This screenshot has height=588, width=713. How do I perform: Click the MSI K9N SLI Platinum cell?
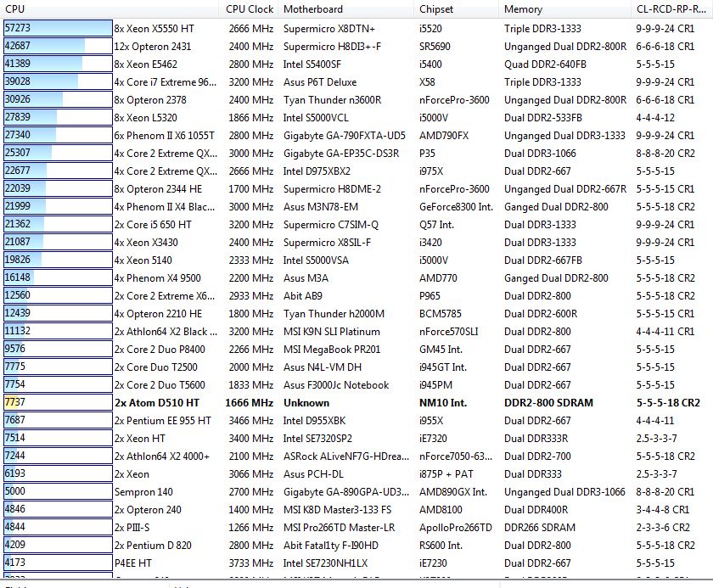coord(332,332)
